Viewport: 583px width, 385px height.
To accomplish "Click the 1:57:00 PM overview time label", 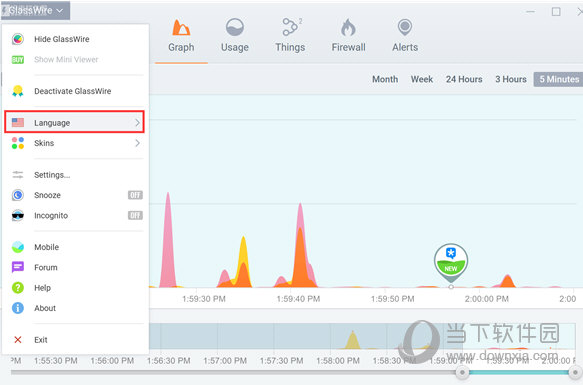I will pyautogui.click(x=225, y=360).
